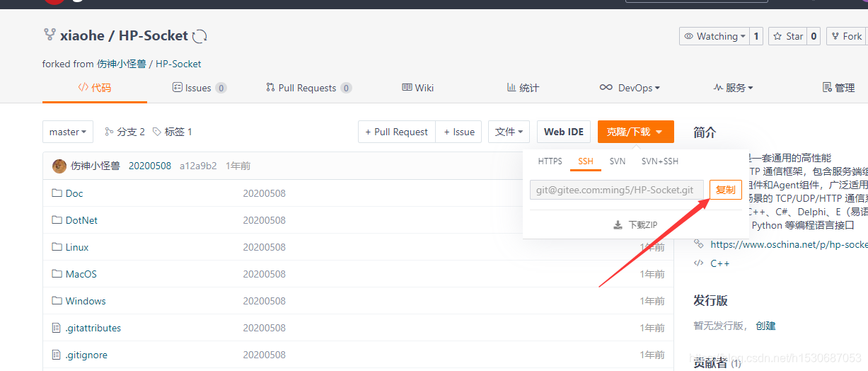Open the MacOS folder name

coord(81,274)
